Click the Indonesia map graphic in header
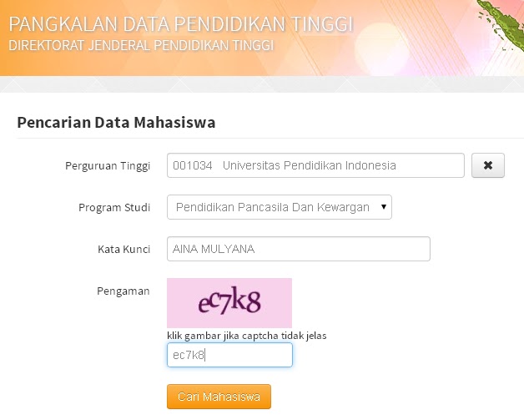524x420 pixels. (x=501, y=25)
